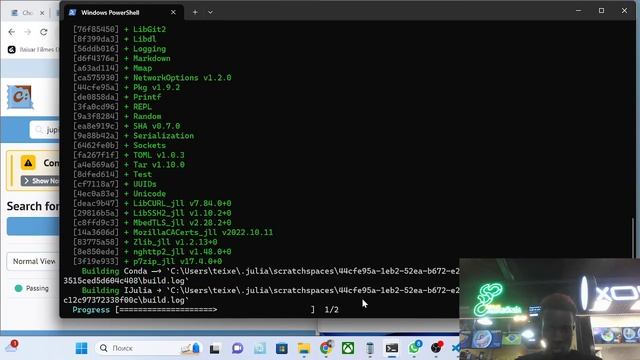Open the trash-can icon on taskbar
The width and height of the screenshot is (640, 360).
[370, 348]
